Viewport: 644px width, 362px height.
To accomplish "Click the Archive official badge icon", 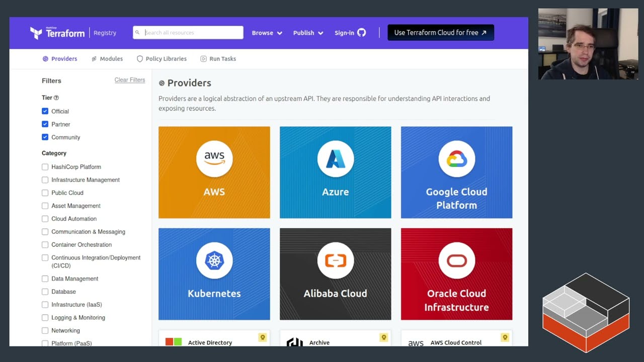I will [384, 337].
